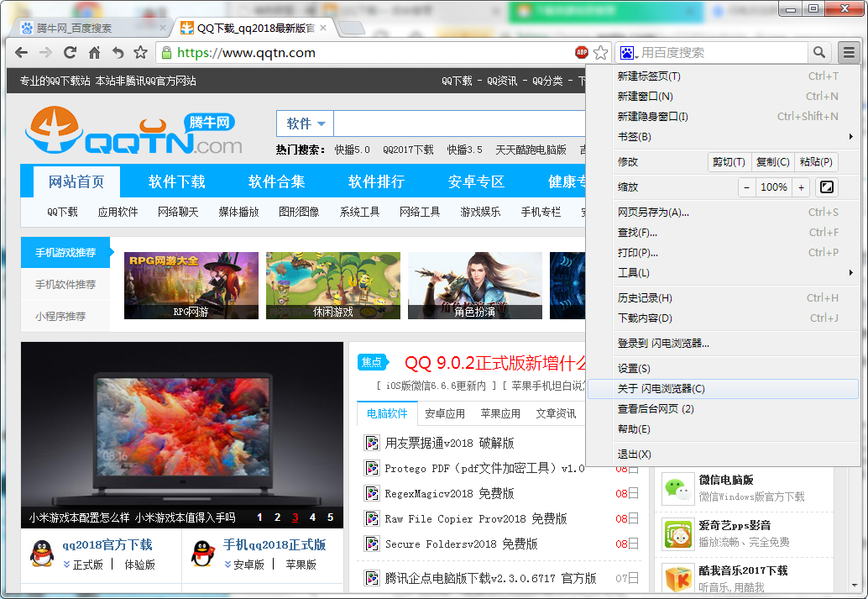The width and height of the screenshot is (868, 599).
Task: Click the penguin icon beside qq2018官方下载
Action: 42,553
